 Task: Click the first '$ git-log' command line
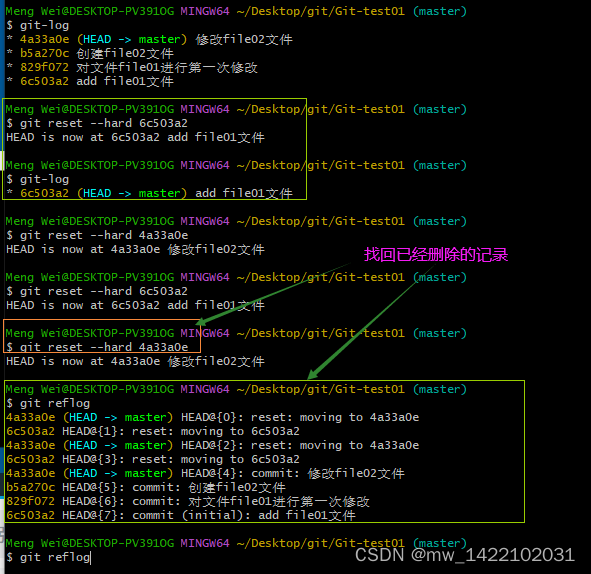tap(38, 25)
